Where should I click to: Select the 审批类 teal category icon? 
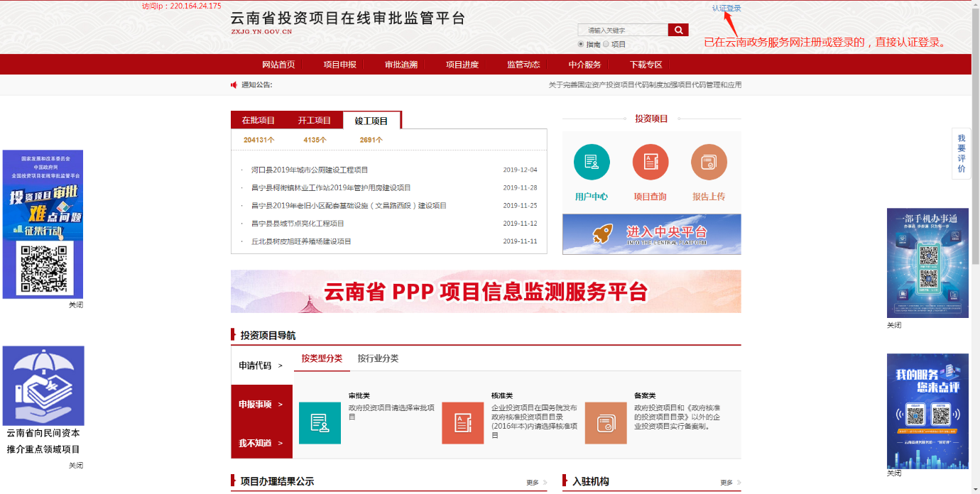[320, 423]
